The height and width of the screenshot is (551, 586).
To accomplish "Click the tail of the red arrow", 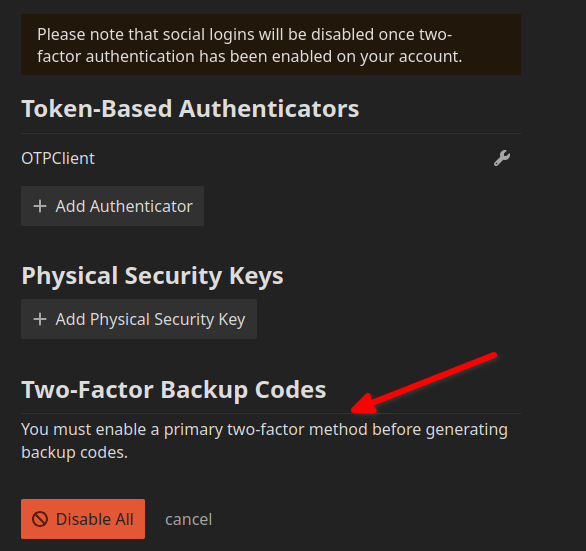I will click(493, 355).
